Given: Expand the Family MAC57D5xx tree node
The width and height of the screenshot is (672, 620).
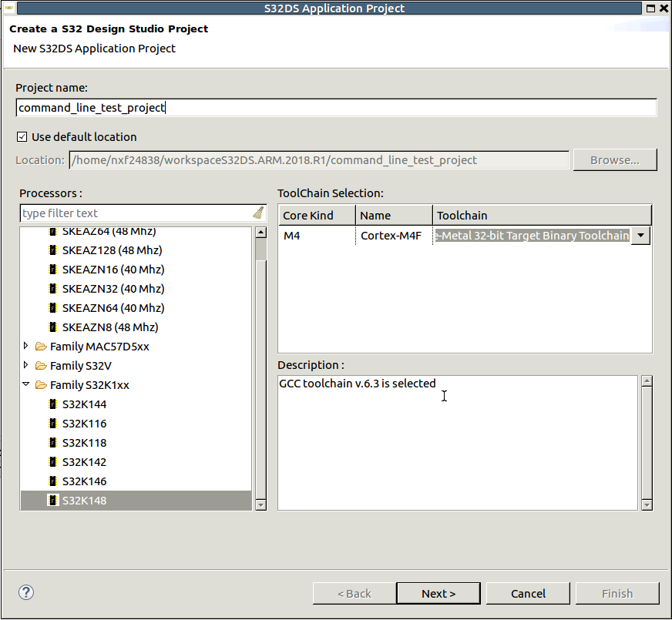Looking at the screenshot, I should pyautogui.click(x=25, y=346).
